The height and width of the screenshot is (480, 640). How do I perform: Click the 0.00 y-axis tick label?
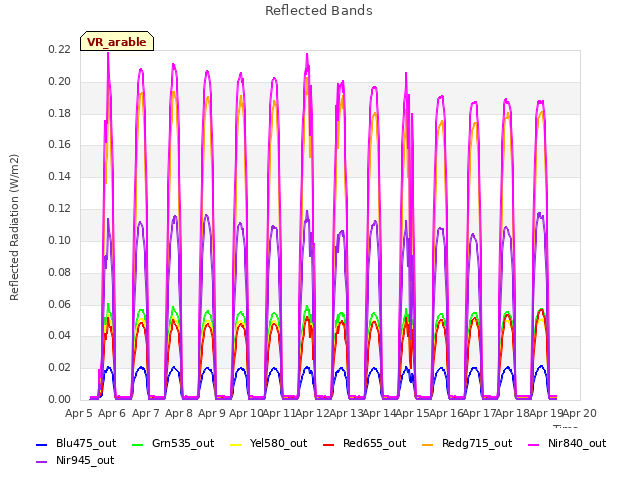click(x=59, y=399)
